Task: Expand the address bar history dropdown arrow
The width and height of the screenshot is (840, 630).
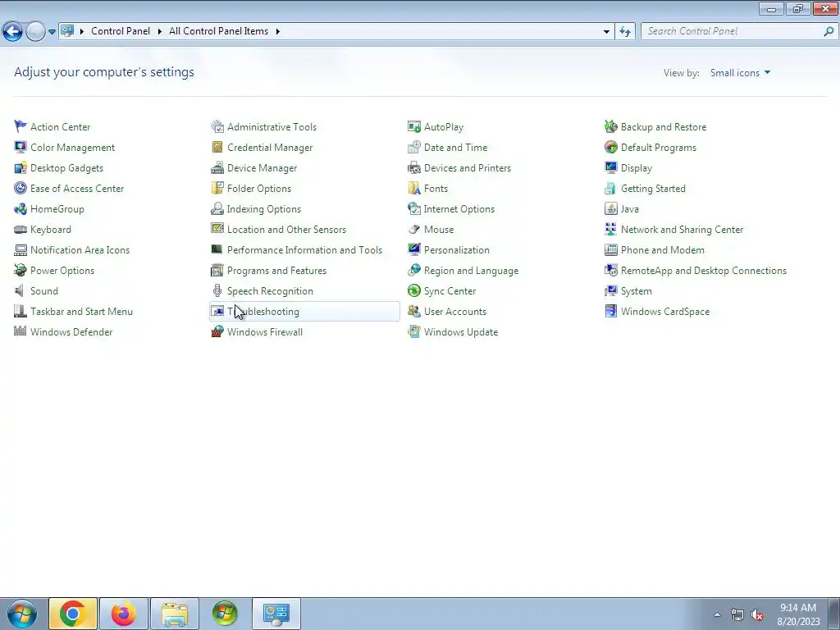Action: 606,32
